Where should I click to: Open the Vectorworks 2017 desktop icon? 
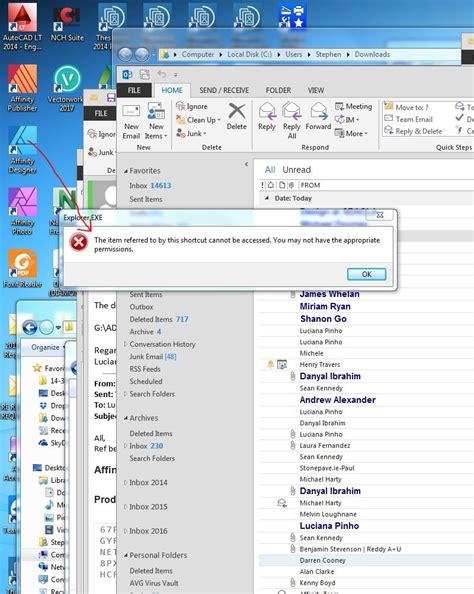click(x=66, y=88)
